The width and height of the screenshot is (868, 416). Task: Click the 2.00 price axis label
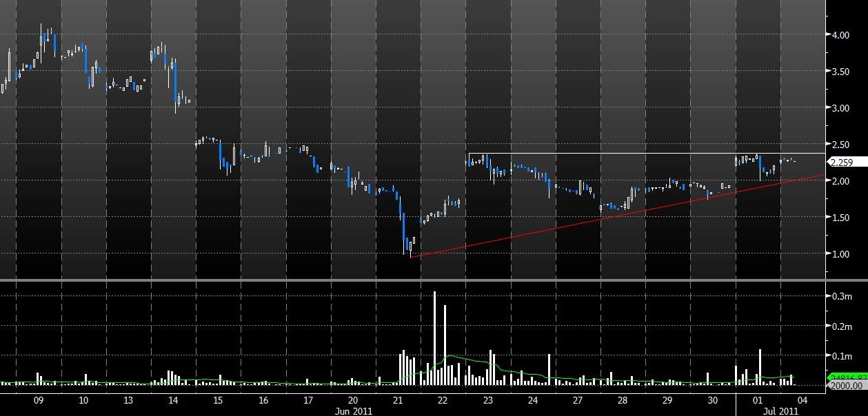840,180
